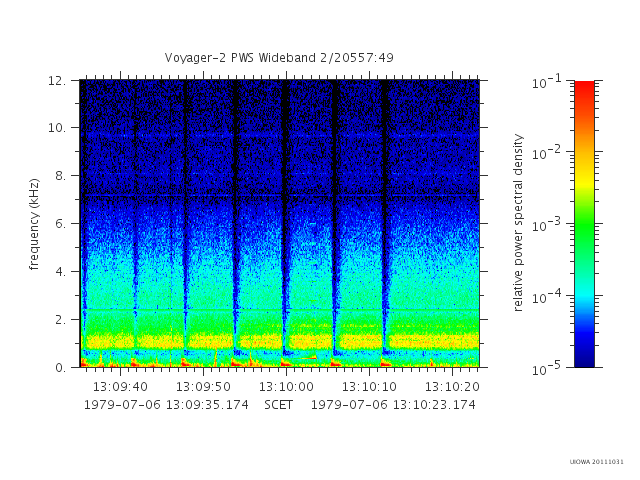Click the "frequency (kHz)" axis label
This screenshot has width=640, height=480.
tap(34, 224)
